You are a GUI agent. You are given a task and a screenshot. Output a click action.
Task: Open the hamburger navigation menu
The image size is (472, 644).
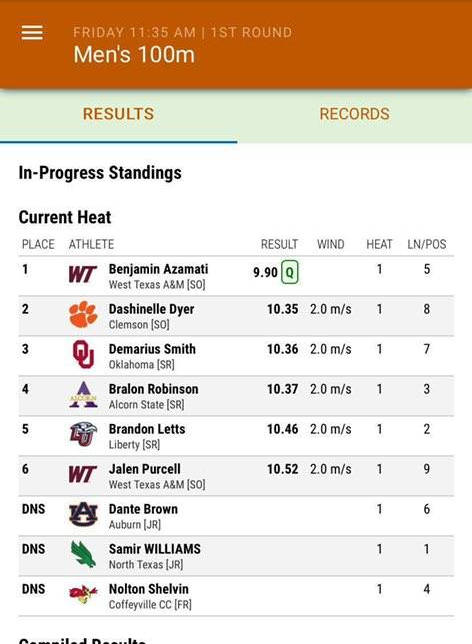tap(32, 33)
